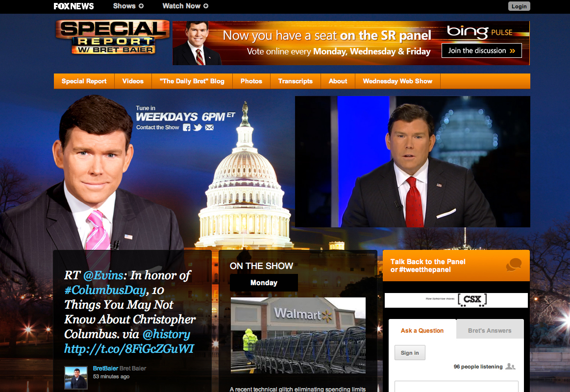Click the Fox News logo
This screenshot has height=392, width=570.
(x=74, y=6)
